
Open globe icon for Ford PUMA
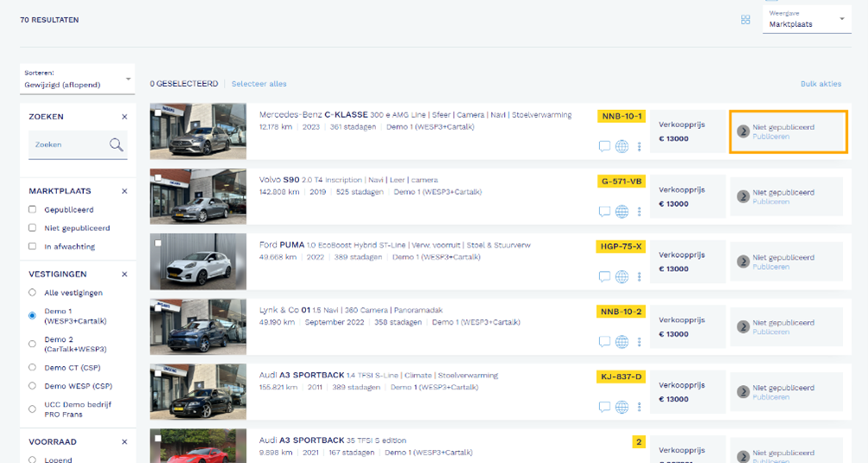pyautogui.click(x=622, y=276)
